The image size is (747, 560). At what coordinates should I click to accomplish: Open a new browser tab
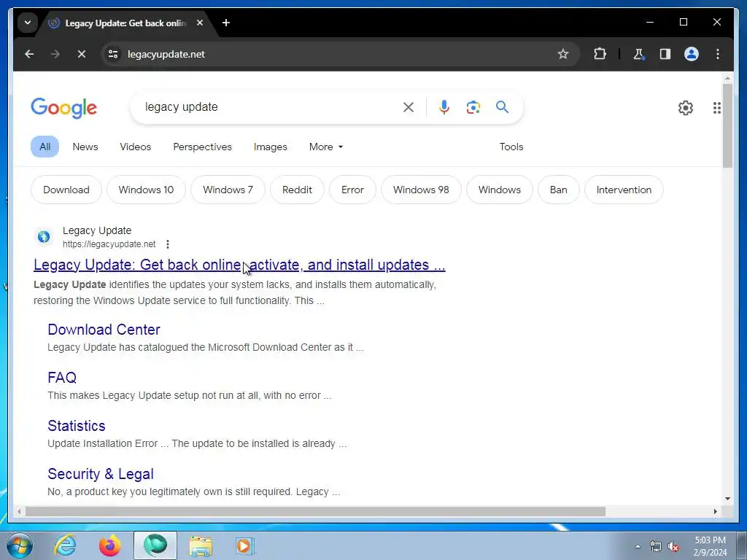(x=226, y=23)
